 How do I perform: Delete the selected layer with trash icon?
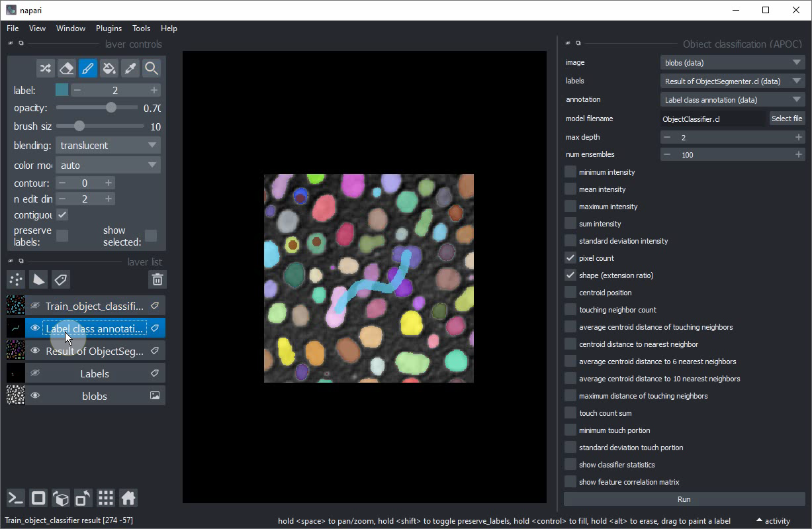tap(157, 279)
